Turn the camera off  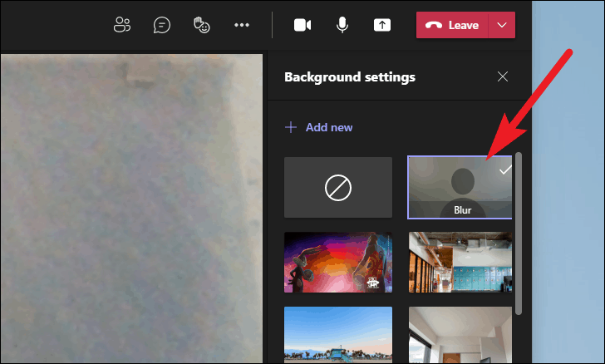302,25
